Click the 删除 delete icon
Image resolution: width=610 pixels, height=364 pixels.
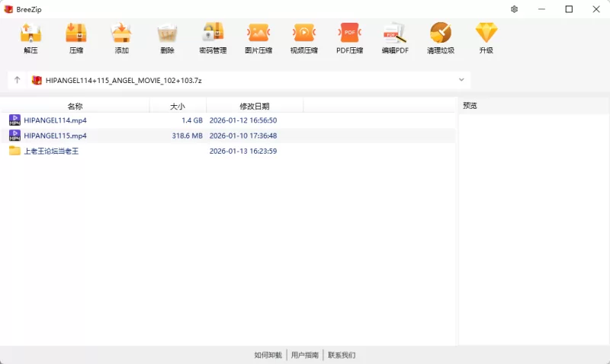tap(167, 33)
